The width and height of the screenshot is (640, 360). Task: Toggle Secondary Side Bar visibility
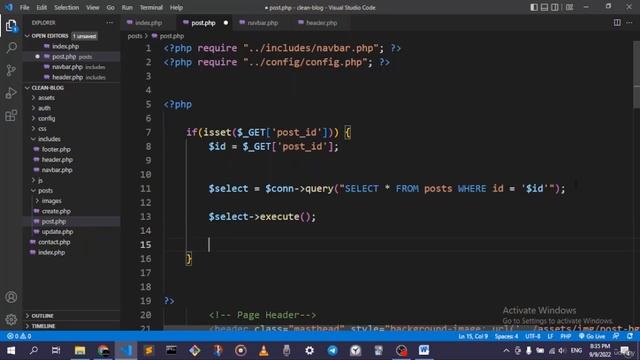pos(555,7)
